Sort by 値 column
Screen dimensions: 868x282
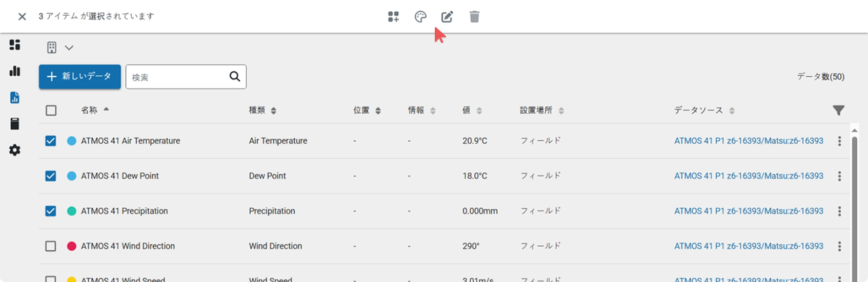(472, 110)
